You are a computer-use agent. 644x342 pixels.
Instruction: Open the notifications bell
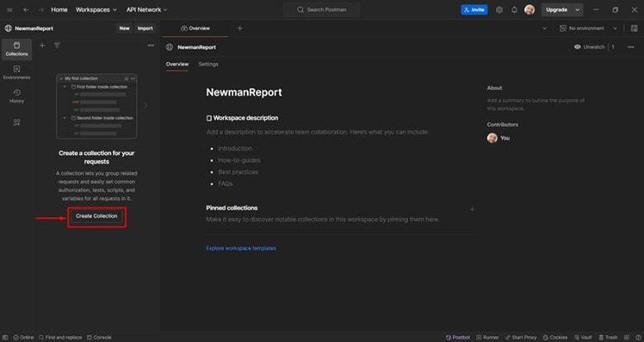(x=514, y=9)
